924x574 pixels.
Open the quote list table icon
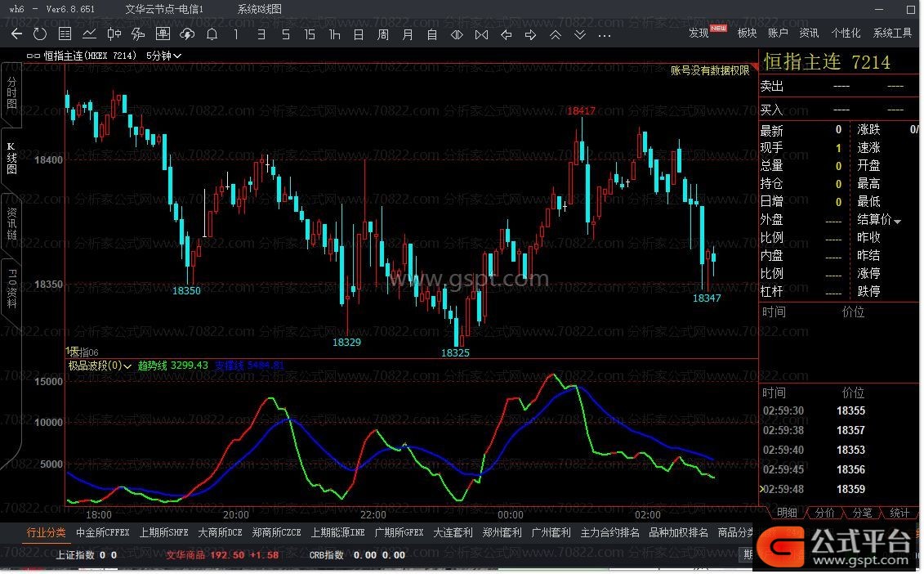tap(65, 34)
